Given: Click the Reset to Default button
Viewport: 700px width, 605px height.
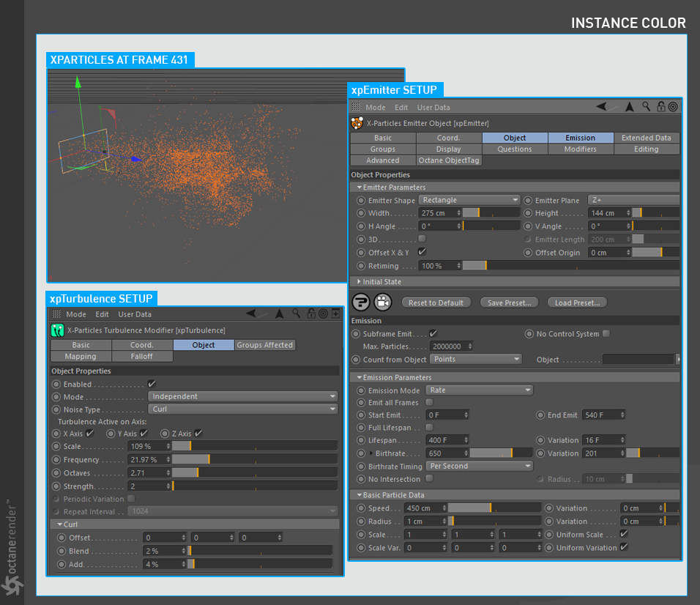Looking at the screenshot, I should point(436,302).
